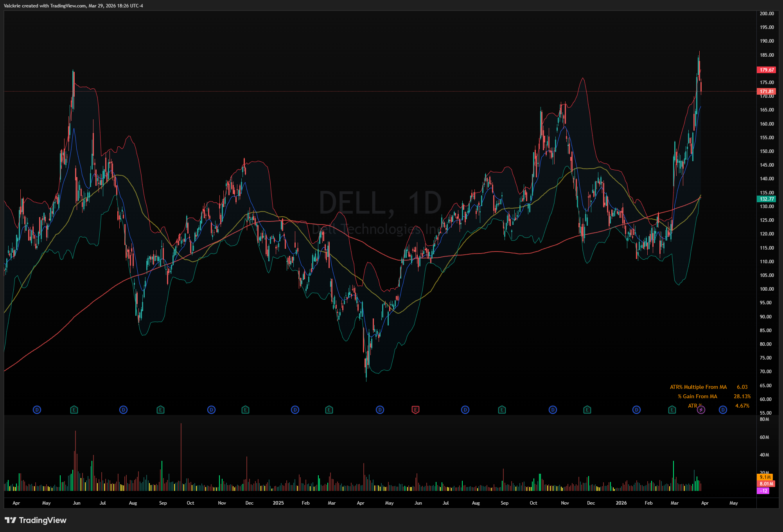The height and width of the screenshot is (532, 783).
Task: Click the earnings E marker nearest Mar 2026
Action: click(672, 410)
